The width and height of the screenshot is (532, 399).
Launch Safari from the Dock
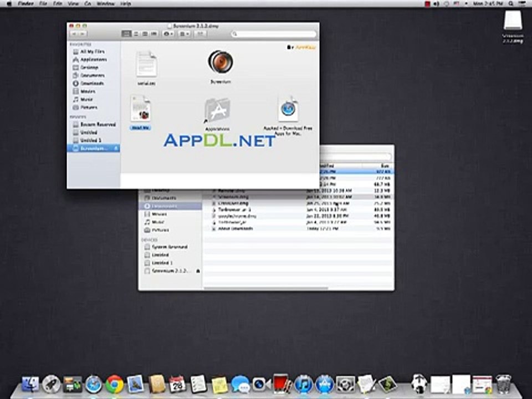pyautogui.click(x=94, y=384)
